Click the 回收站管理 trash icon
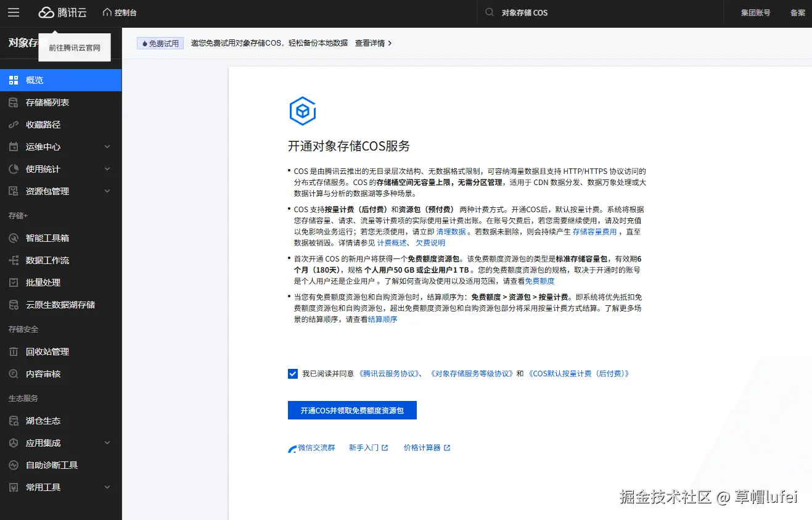The image size is (812, 520). pyautogui.click(x=14, y=352)
